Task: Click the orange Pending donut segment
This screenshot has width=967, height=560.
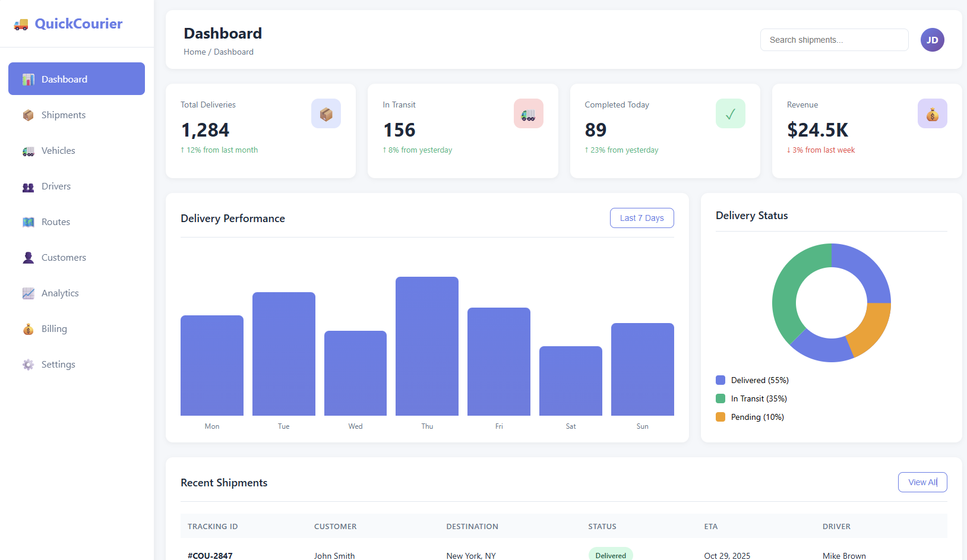Action: point(871,328)
